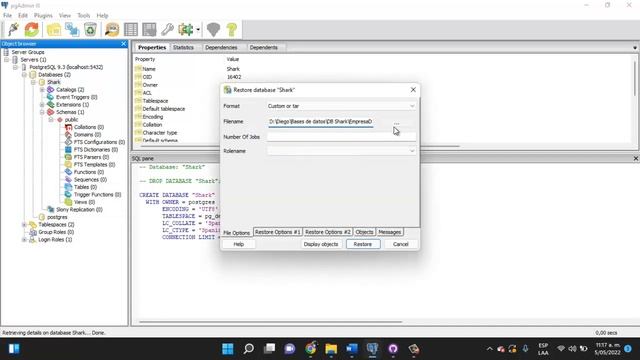Select Collations (0) in the tree
The image size is (640, 360).
89,127
